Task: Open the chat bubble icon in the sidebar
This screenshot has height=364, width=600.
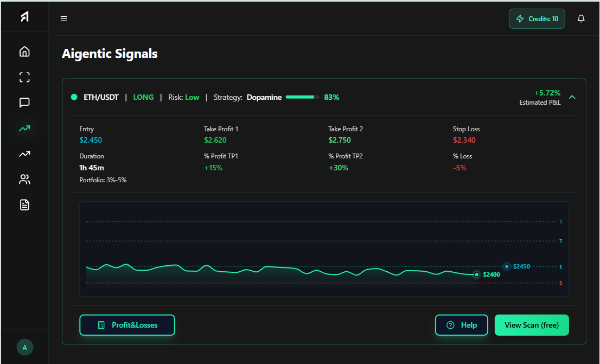Action: pyautogui.click(x=24, y=103)
